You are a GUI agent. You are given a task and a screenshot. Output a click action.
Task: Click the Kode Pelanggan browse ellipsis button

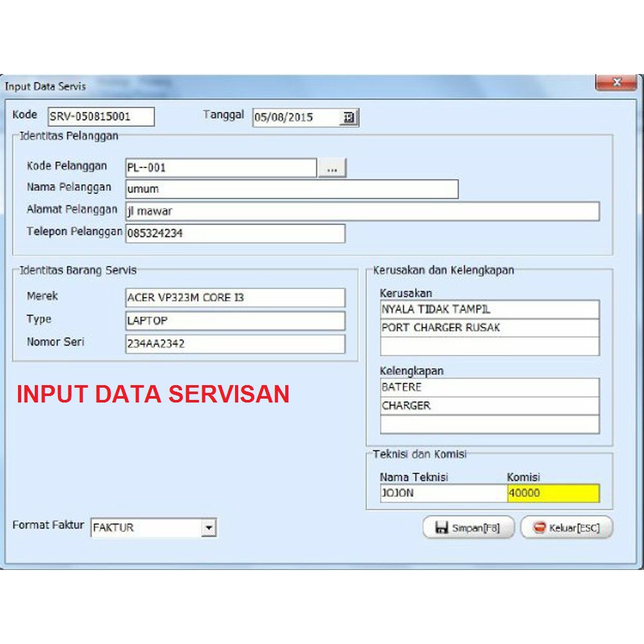332,168
